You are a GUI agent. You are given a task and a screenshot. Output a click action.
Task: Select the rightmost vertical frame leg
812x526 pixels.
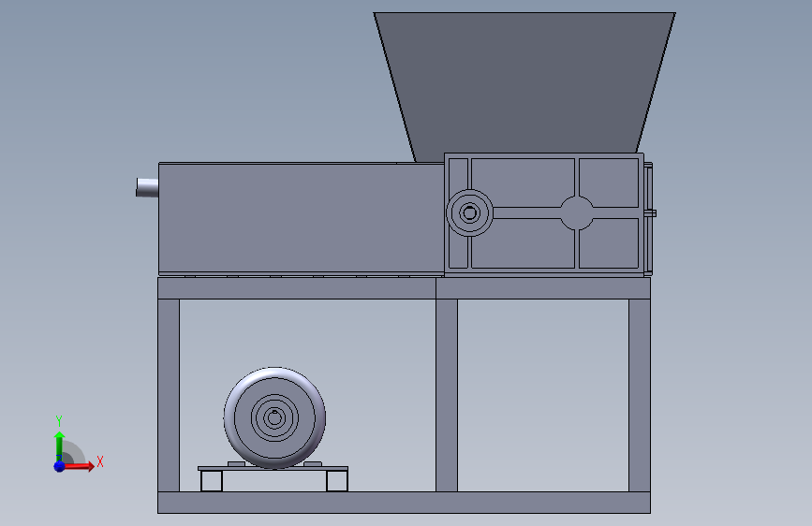pyautogui.click(x=640, y=395)
